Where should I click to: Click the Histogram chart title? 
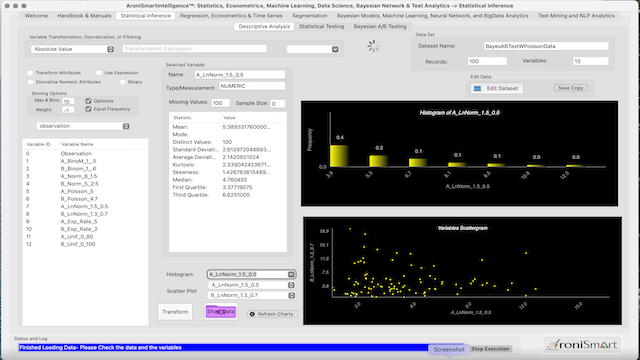click(x=459, y=113)
